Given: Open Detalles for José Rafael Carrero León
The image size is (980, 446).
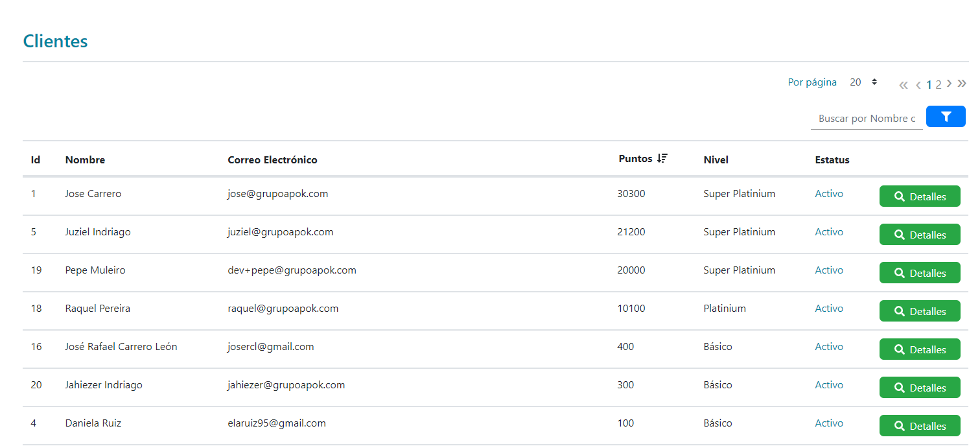Looking at the screenshot, I should coord(919,349).
